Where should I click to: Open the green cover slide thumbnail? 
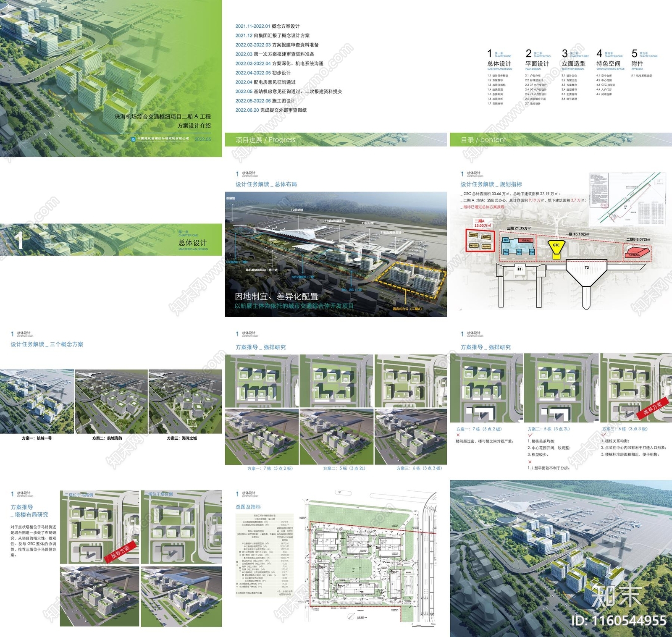click(x=111, y=79)
